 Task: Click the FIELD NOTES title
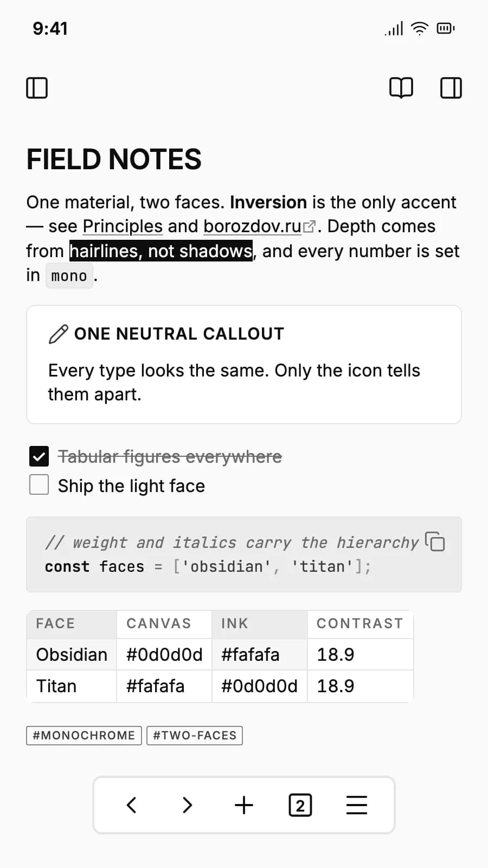pos(114,159)
